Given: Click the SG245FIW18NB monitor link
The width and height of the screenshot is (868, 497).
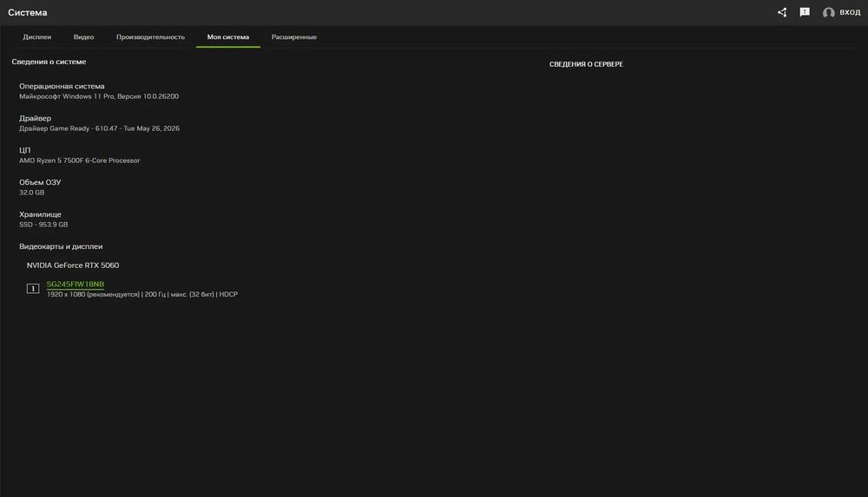Looking at the screenshot, I should click(x=76, y=284).
